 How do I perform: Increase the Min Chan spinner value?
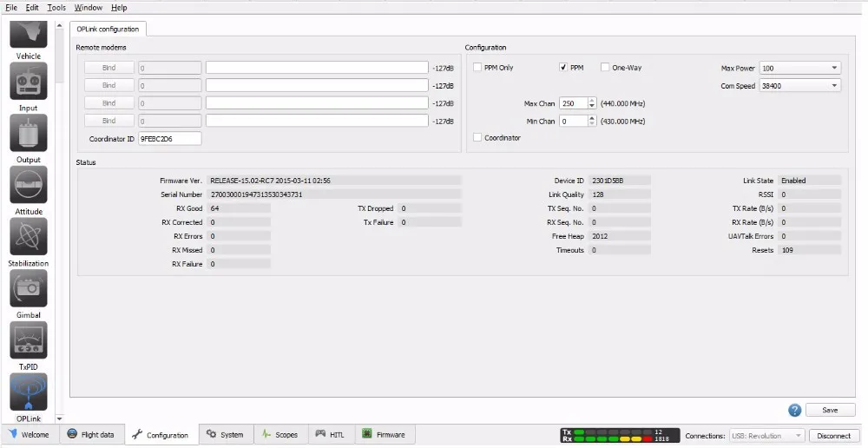click(592, 118)
